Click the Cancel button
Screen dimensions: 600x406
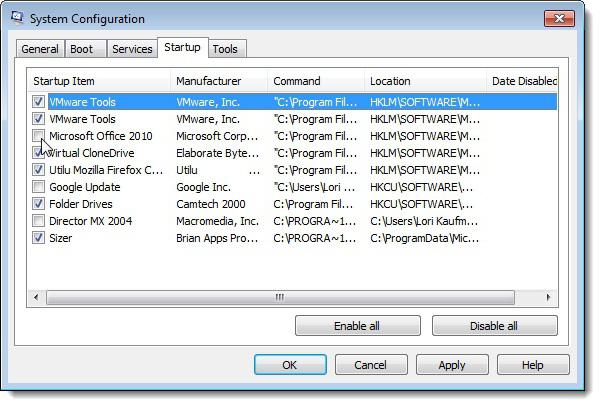tap(371, 365)
